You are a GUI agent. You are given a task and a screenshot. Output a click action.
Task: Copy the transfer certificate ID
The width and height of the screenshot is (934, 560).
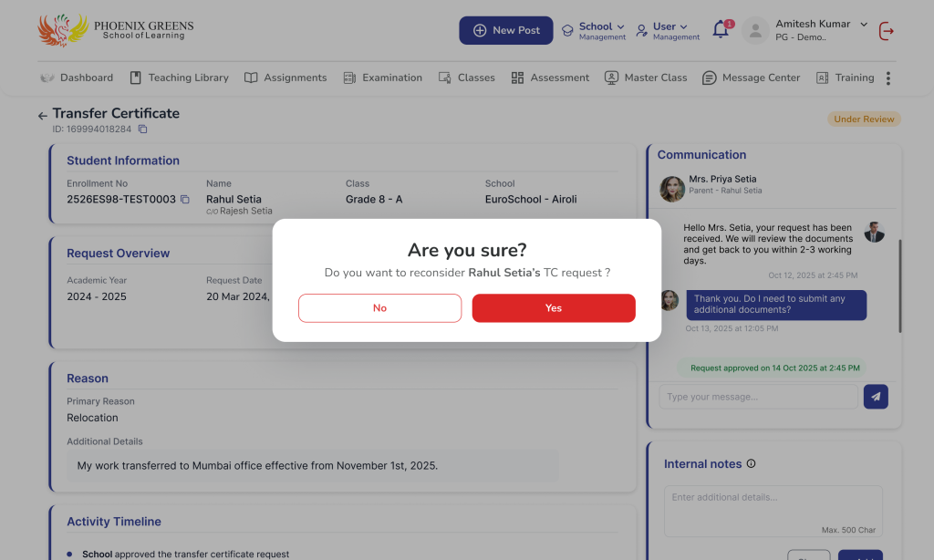[142, 130]
